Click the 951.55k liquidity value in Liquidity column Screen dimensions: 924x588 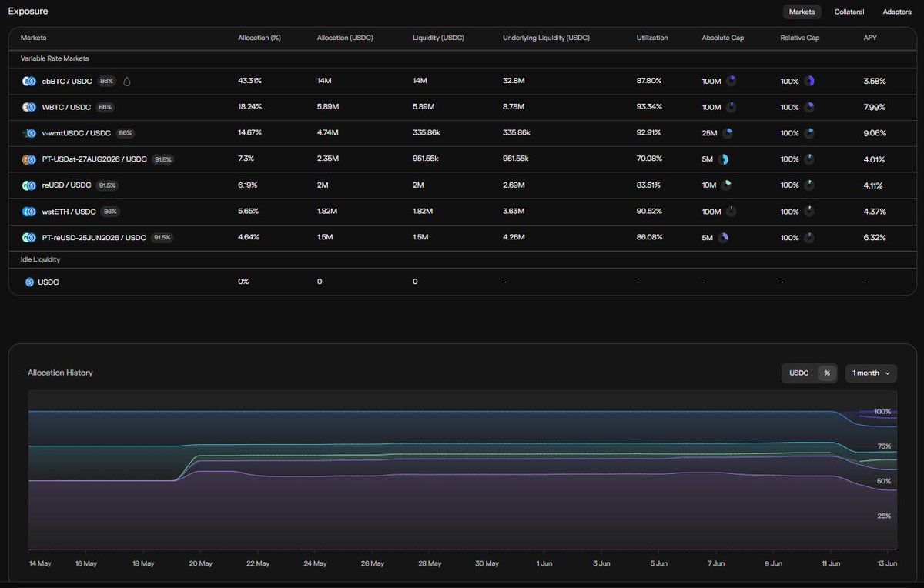[x=427, y=159]
